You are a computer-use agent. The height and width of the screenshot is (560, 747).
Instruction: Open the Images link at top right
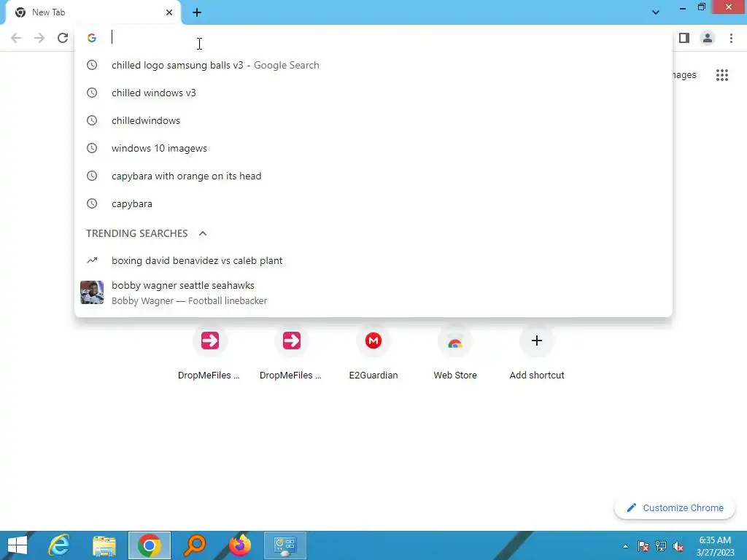683,75
